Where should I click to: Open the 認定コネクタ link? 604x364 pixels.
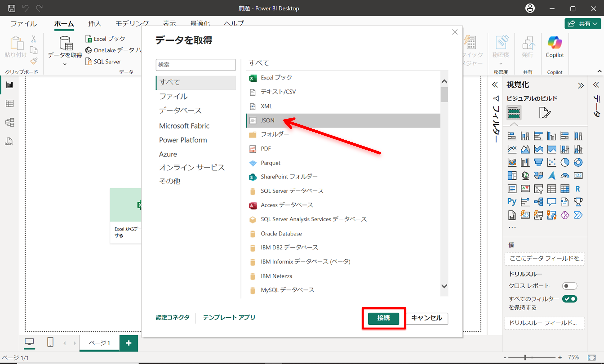tap(173, 318)
